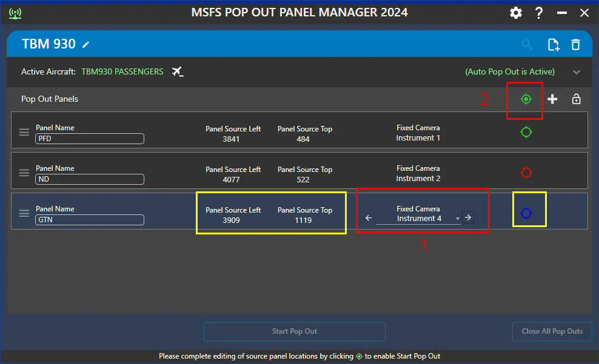The image size is (599, 364).
Task: Click the Start Pop Out button
Action: pos(295,331)
